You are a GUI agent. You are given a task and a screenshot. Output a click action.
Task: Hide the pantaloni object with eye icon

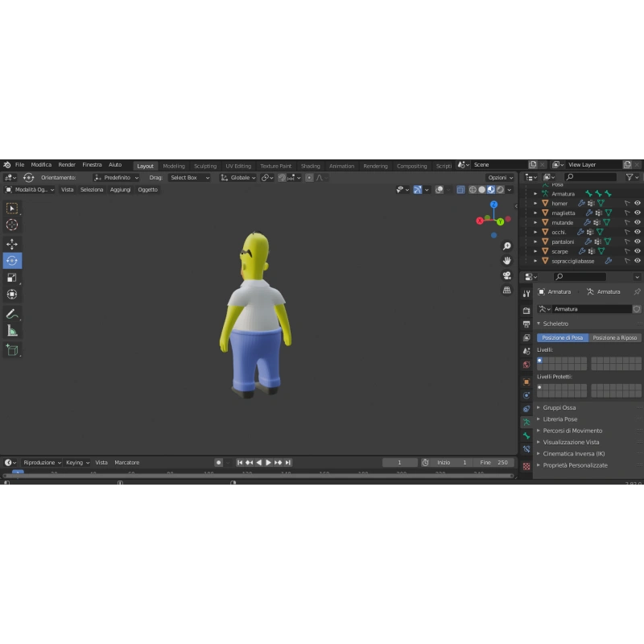coord(637,242)
